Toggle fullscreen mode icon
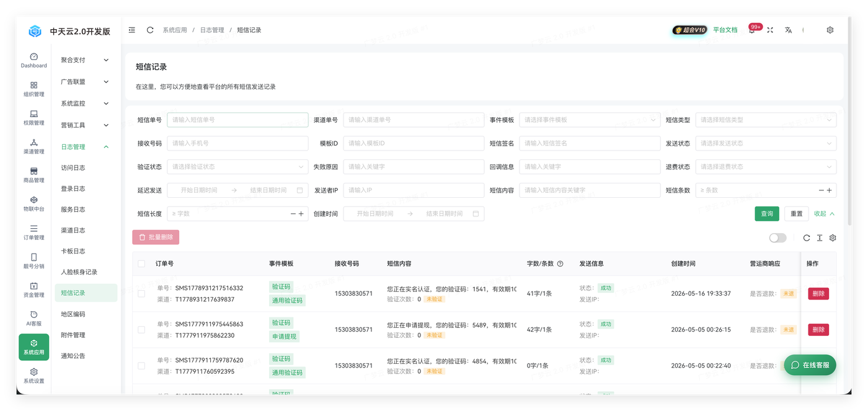The height and width of the screenshot is (411, 868). [x=770, y=30]
